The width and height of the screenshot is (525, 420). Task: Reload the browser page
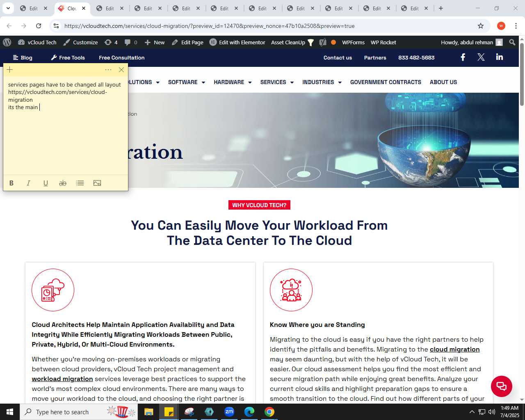point(39,26)
